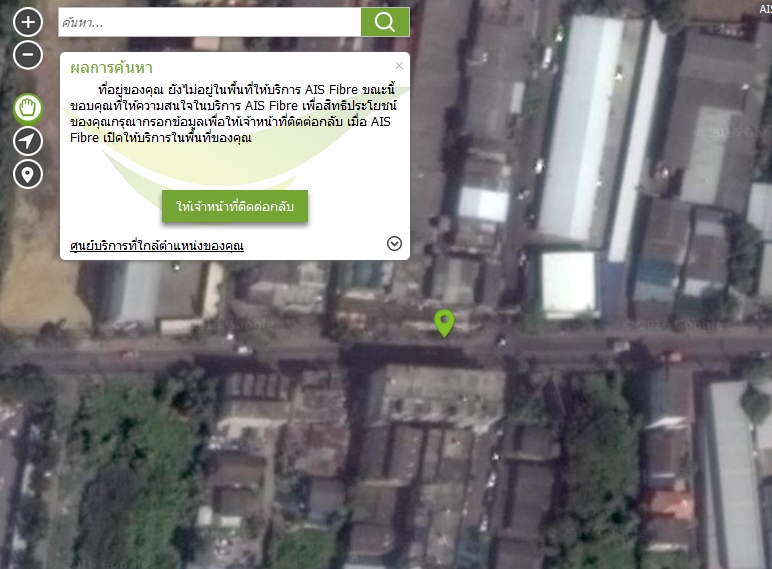Activate the drop pin marker tool
This screenshot has height=569, width=772.
tap(28, 174)
